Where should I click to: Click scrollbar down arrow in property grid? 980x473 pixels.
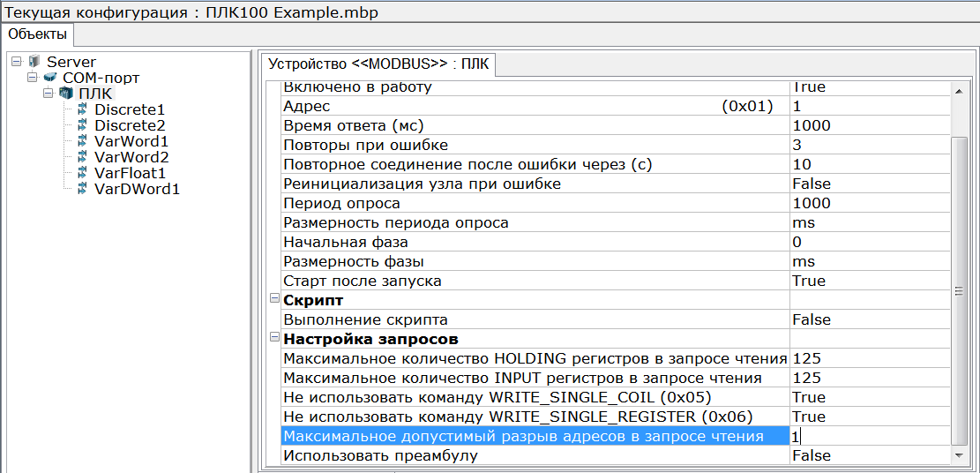(x=960, y=454)
